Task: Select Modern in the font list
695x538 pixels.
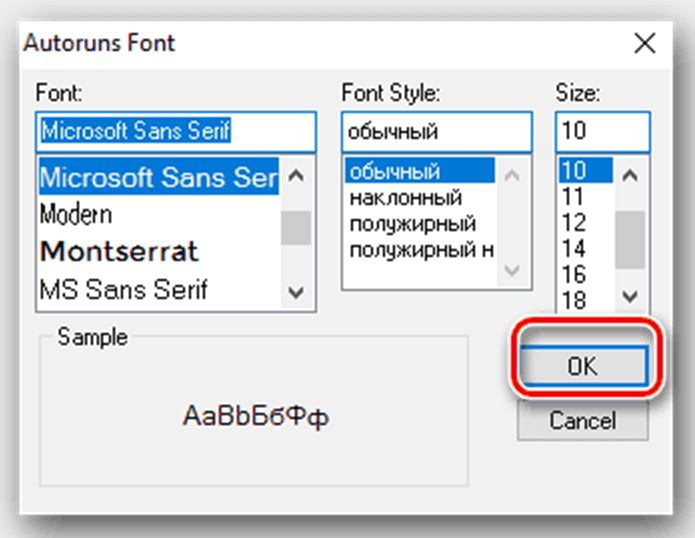Action: 76,214
